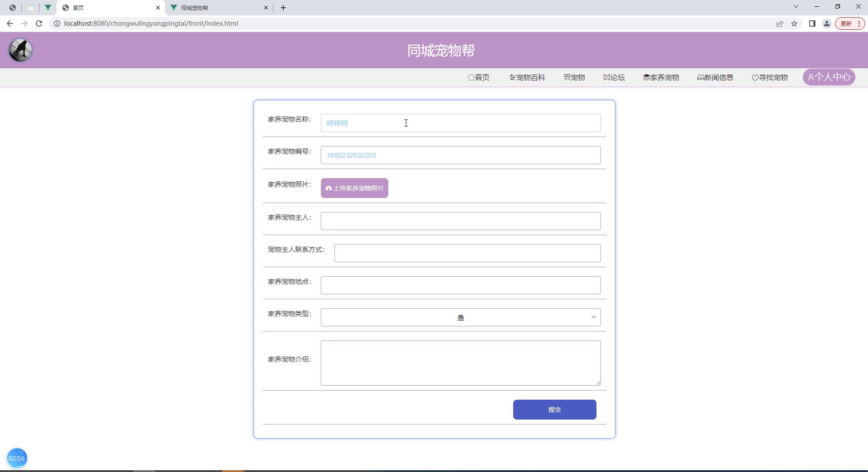Viewport: 868px width, 472px height.
Task: Click 家养宠物介绍 text area
Action: 461,363
